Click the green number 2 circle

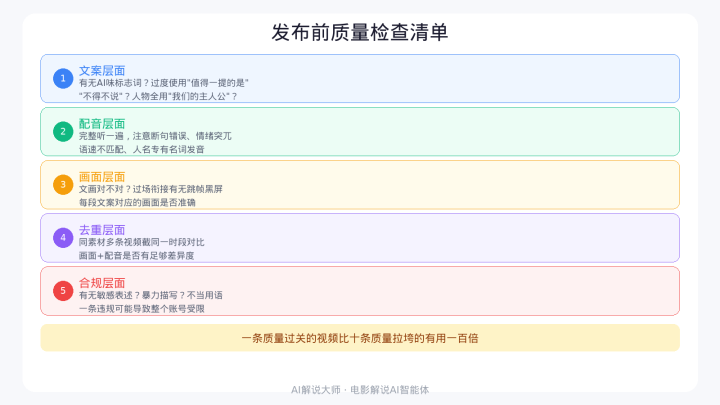pyautogui.click(x=63, y=131)
